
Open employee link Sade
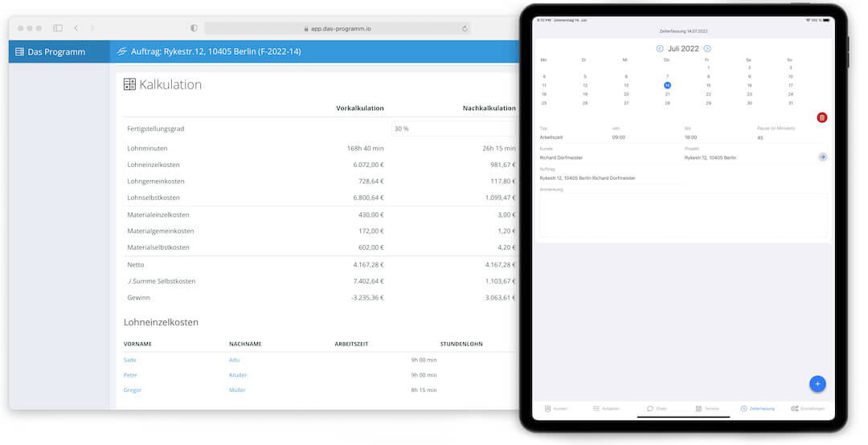click(129, 360)
